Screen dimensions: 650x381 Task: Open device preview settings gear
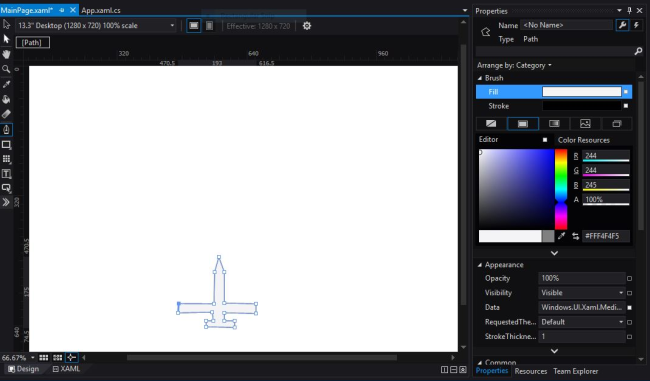pyautogui.click(x=307, y=26)
